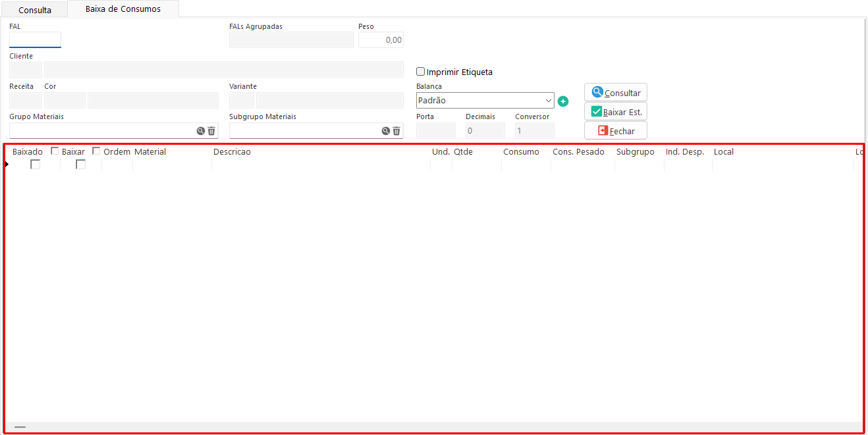Click the FAL input field
This screenshot has width=868, height=435.
(x=35, y=40)
